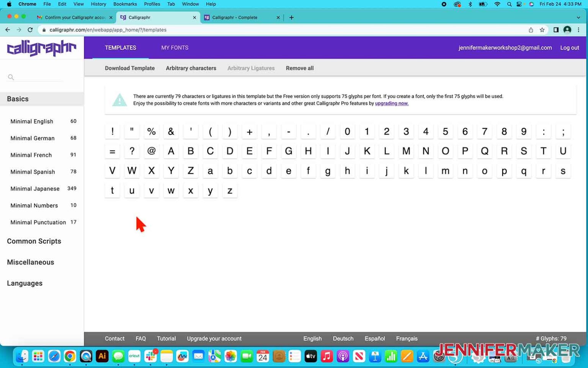This screenshot has width=588, height=368.
Task: Expand the Basics section in sidebar
Action: point(42,99)
